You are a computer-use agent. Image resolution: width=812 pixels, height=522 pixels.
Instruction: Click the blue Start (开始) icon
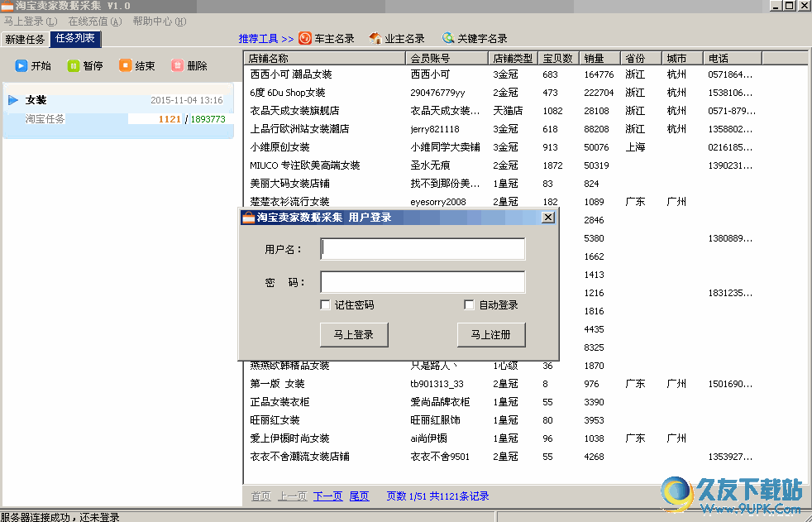point(21,65)
